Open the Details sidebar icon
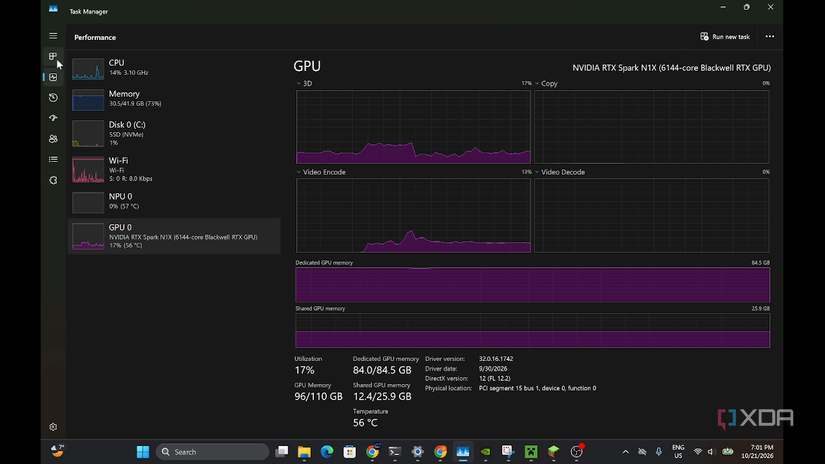The width and height of the screenshot is (825, 464). point(53,159)
